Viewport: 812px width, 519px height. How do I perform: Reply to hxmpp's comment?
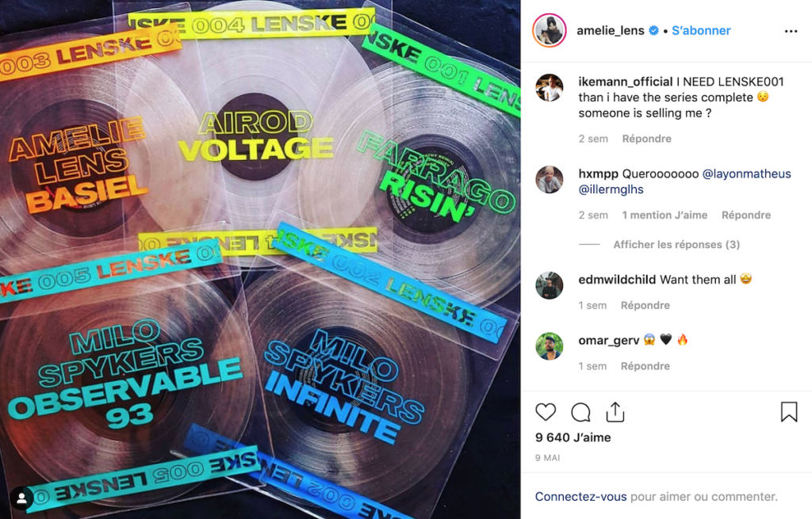745,216
